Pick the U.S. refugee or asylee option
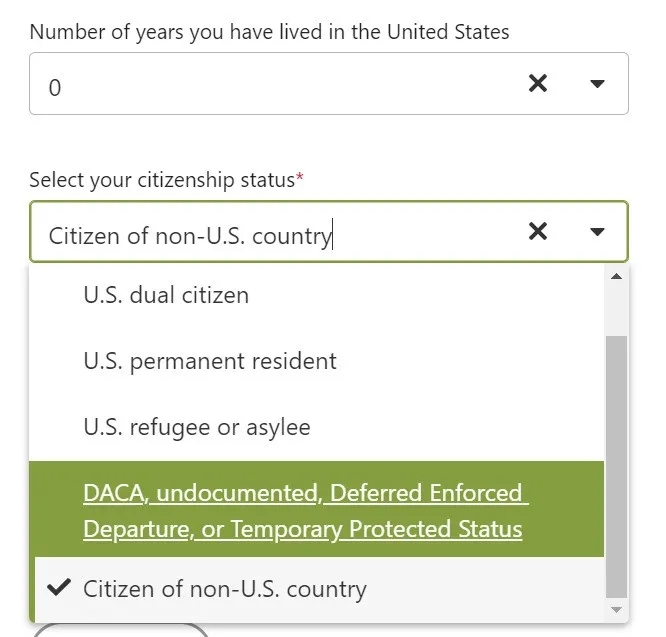666x637 pixels. 197,427
